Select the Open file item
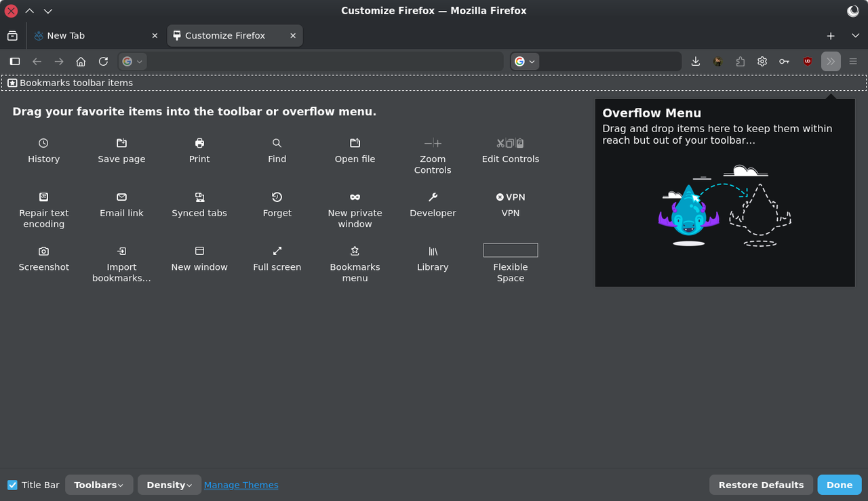The height and width of the screenshot is (501, 868). (355, 151)
